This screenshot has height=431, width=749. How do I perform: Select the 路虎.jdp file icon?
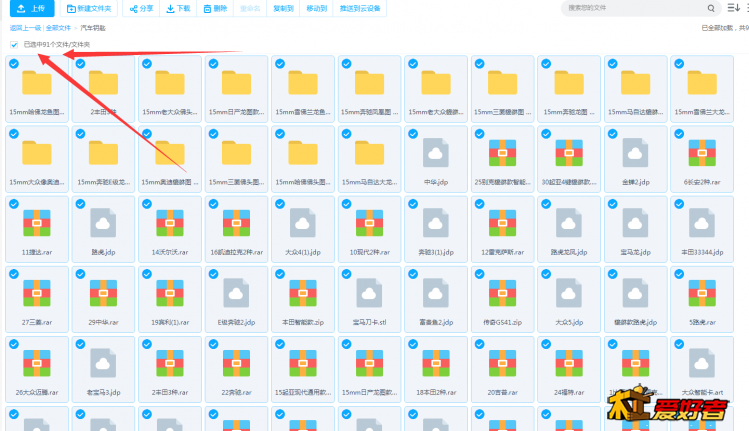103,223
